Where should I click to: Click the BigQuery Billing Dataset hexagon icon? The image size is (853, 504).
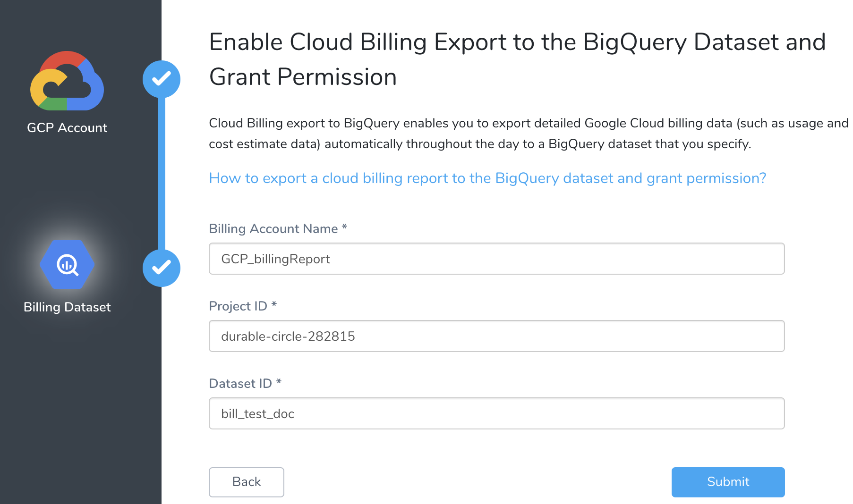(x=67, y=265)
